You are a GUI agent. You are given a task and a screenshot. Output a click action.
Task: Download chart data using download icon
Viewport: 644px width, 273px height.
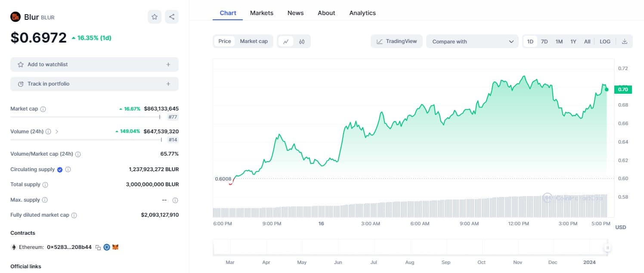click(x=625, y=41)
